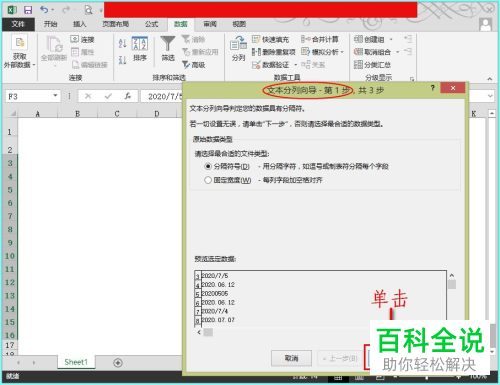Click the 模拟分析 (What-If Analysis) icon

pos(305,52)
